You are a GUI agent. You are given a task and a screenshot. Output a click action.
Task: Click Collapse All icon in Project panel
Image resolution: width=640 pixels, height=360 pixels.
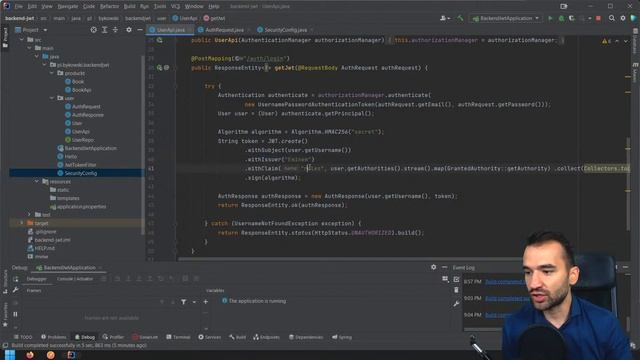pyautogui.click(x=116, y=30)
